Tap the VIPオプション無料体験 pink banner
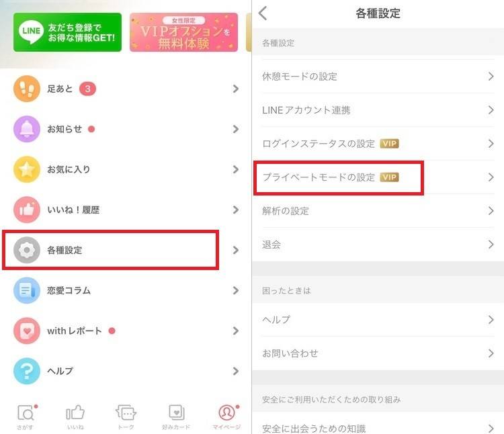The height and width of the screenshot is (434, 504). (x=184, y=32)
